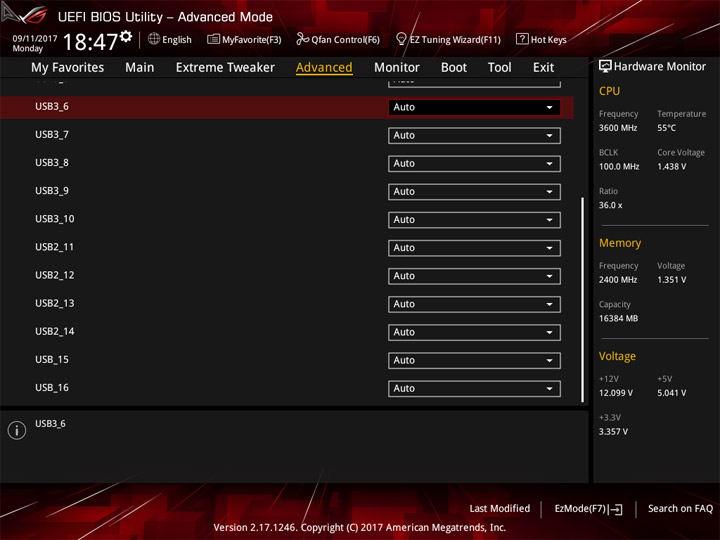Select the Advanced tab
Image resolution: width=720 pixels, height=540 pixels.
click(x=324, y=68)
